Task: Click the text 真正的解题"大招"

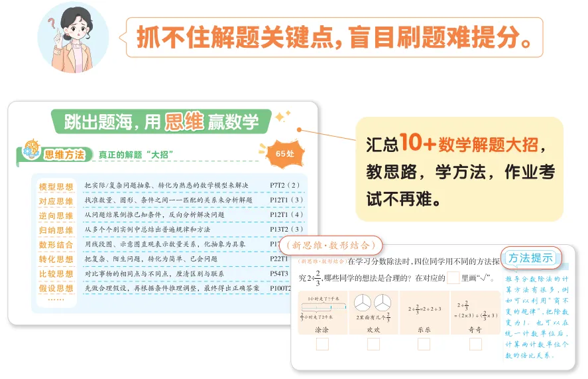Action: tap(135, 155)
